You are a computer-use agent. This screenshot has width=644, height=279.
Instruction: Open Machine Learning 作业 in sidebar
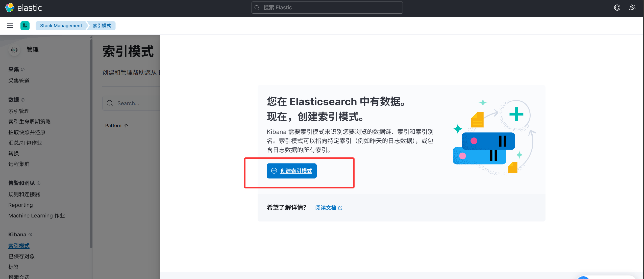pos(37,216)
